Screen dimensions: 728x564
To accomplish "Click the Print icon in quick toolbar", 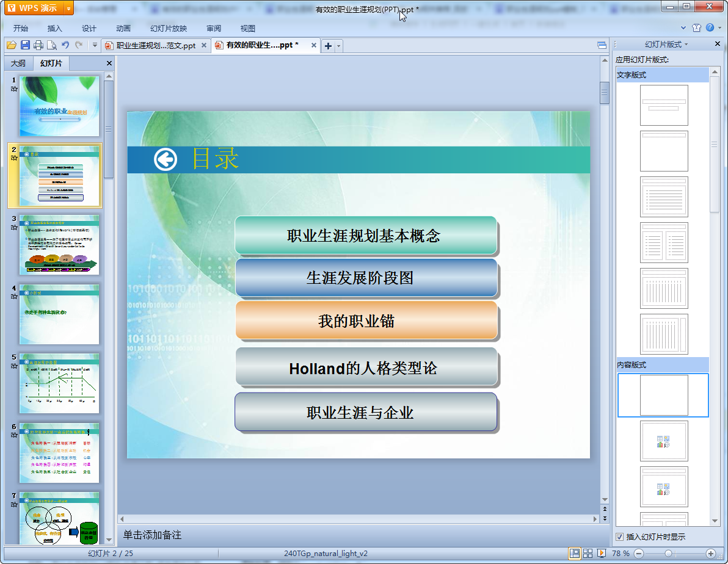I will click(x=38, y=45).
